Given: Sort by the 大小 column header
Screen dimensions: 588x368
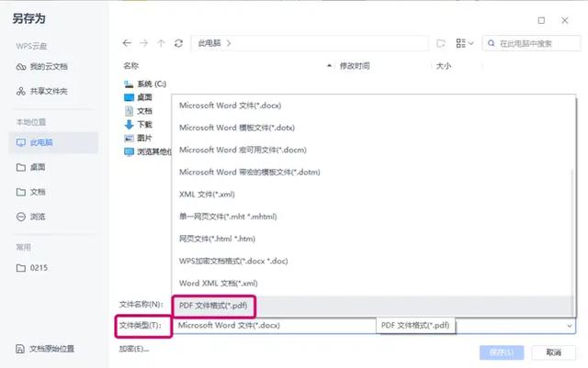Looking at the screenshot, I should coord(443,66).
